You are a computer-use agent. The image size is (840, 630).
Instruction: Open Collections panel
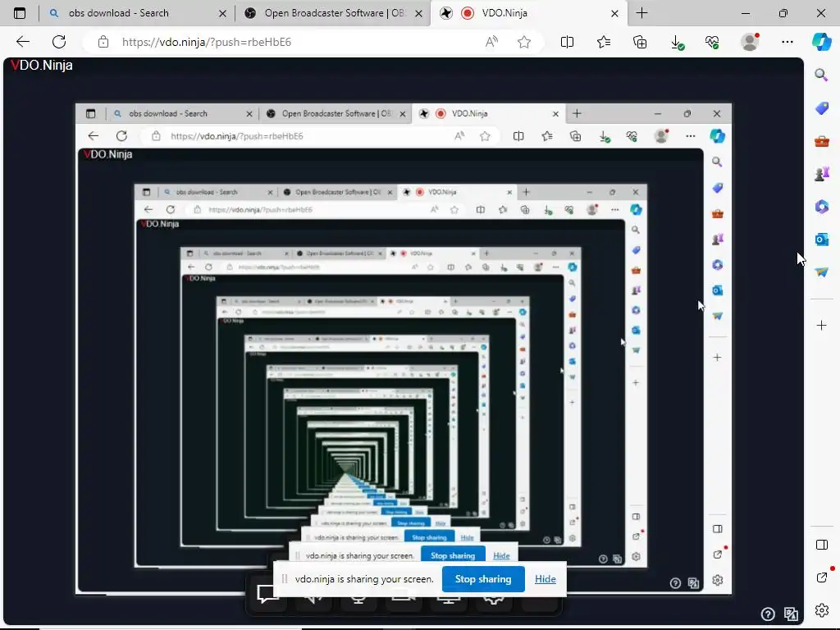[640, 42]
